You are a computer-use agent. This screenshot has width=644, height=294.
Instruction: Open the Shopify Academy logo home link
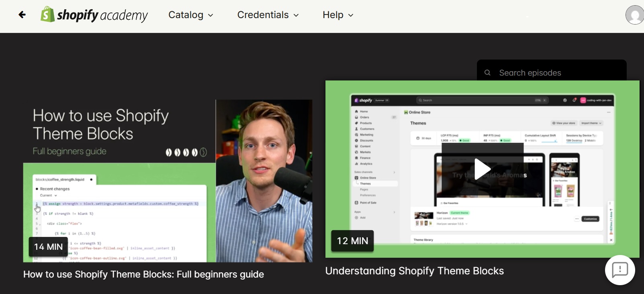[94, 15]
